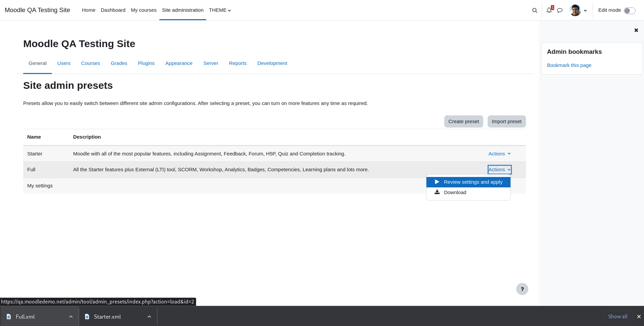Switch to the Development tab

[272, 63]
